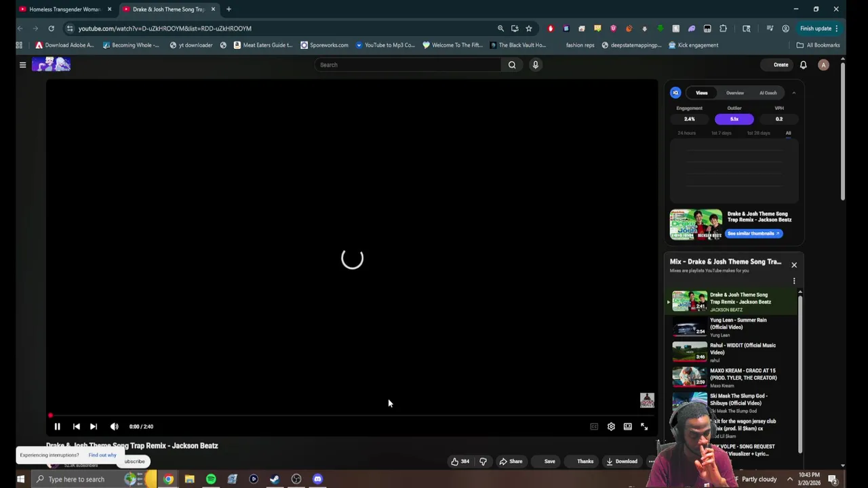
Task: Go to the previous video in the mix
Action: coord(76,426)
